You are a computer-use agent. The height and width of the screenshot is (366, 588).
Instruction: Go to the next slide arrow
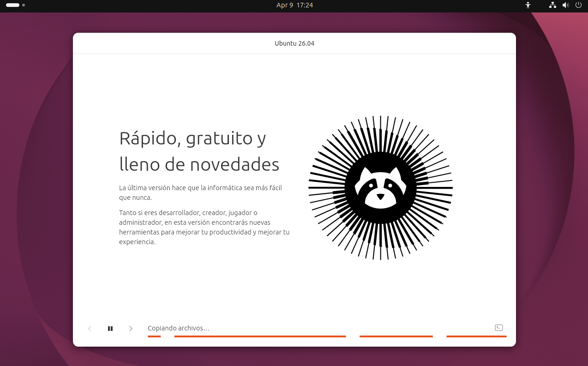131,329
